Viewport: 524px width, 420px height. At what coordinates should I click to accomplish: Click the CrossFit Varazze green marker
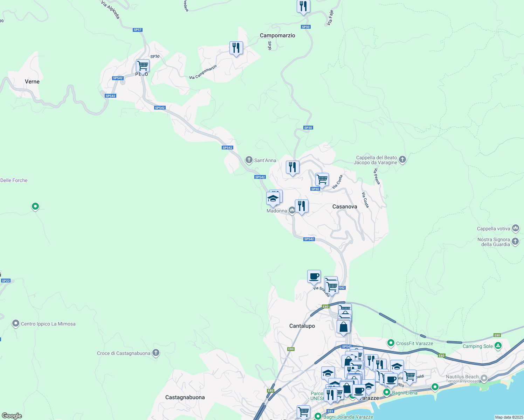coord(390,343)
